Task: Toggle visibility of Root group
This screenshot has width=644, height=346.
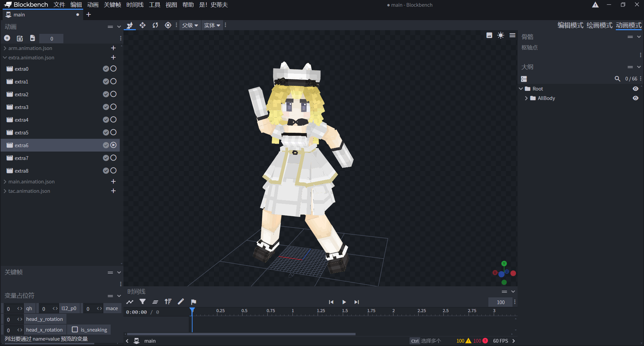Action: [635, 89]
